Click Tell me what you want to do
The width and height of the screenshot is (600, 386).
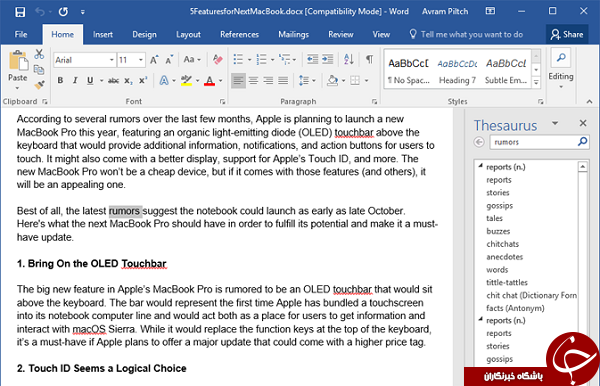click(x=466, y=34)
